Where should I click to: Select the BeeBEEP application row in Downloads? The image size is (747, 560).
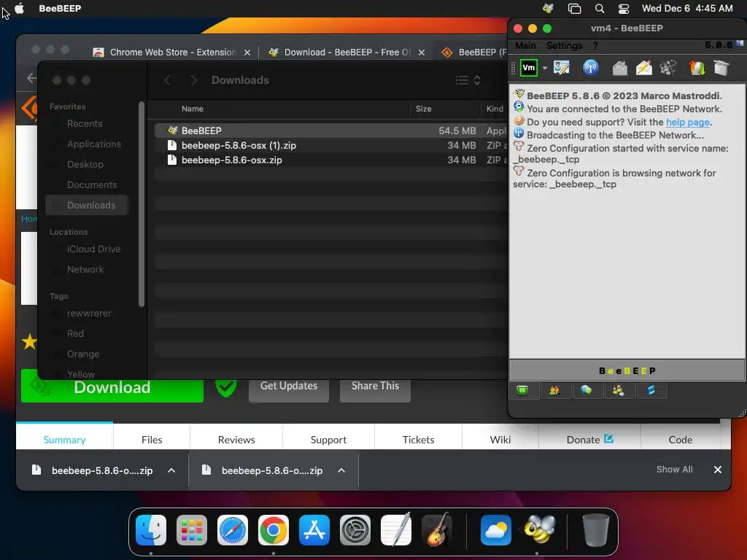[x=332, y=131]
